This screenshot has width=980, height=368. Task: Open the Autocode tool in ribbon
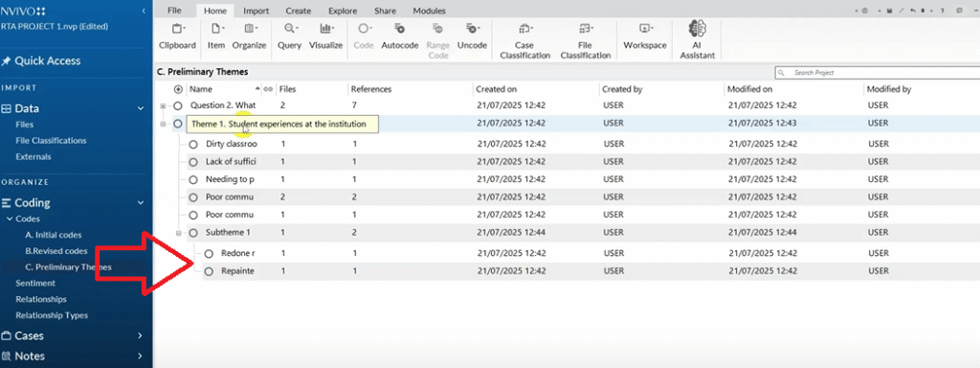[x=399, y=36]
